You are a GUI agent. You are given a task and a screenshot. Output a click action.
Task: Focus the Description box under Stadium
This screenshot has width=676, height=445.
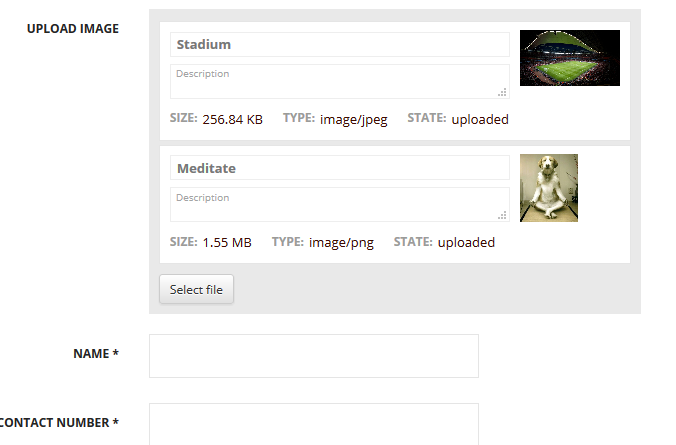coord(339,82)
